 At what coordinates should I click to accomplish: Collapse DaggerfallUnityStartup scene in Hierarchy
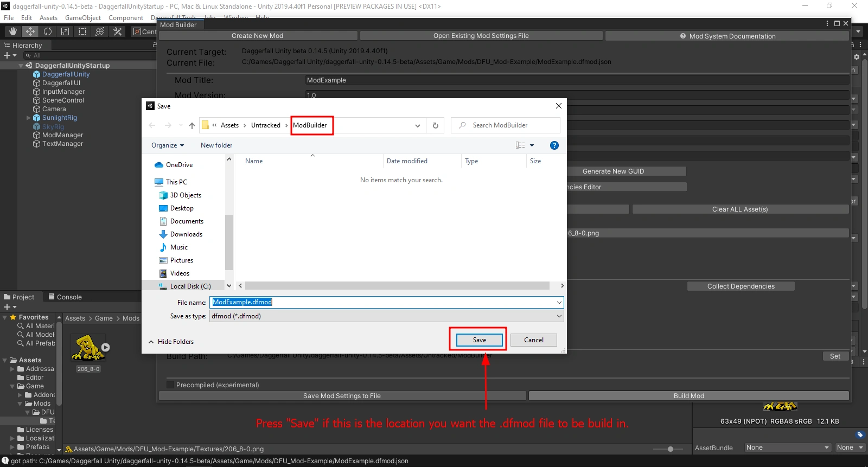(x=21, y=66)
